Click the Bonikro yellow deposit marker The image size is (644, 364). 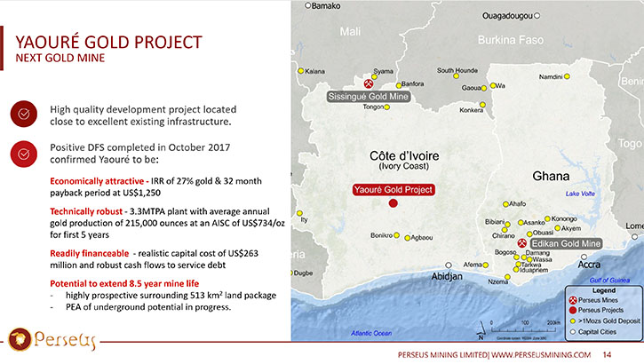(x=396, y=235)
